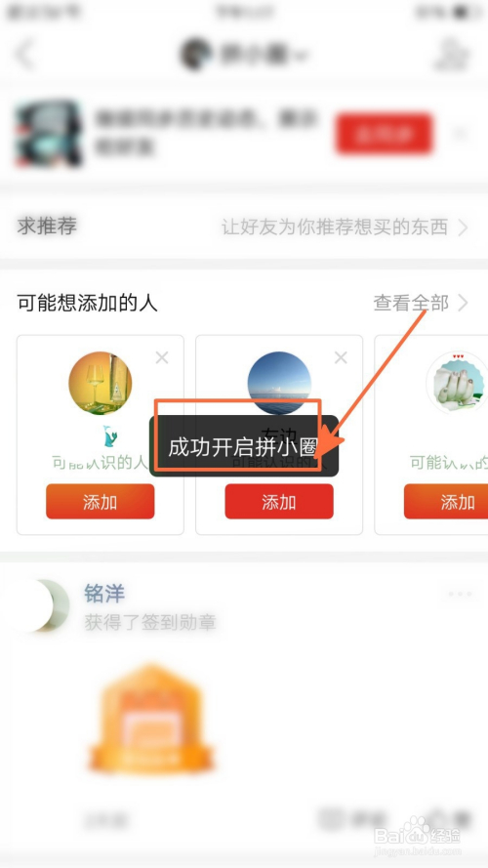Open the 求推荐 row
488x868 pixels.
pos(244,227)
